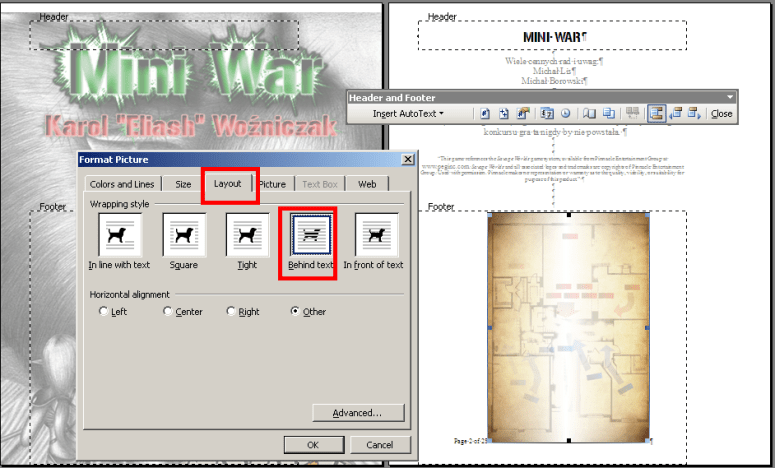The width and height of the screenshot is (775, 468).
Task: Open the Size tab
Action: click(x=183, y=184)
